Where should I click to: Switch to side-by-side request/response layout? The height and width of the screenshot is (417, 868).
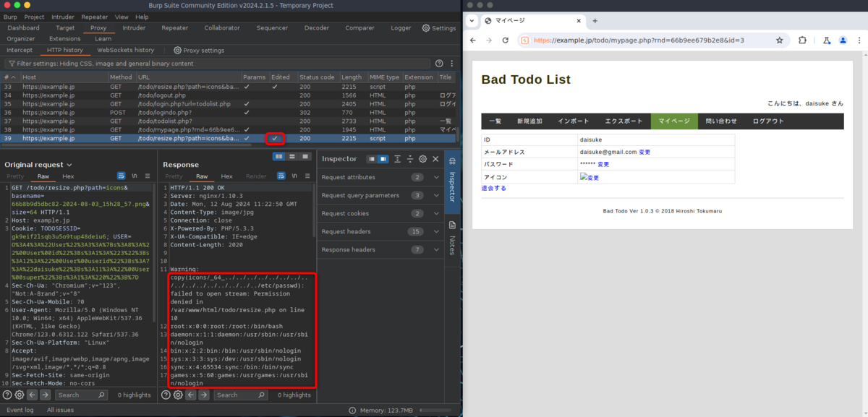[278, 157]
